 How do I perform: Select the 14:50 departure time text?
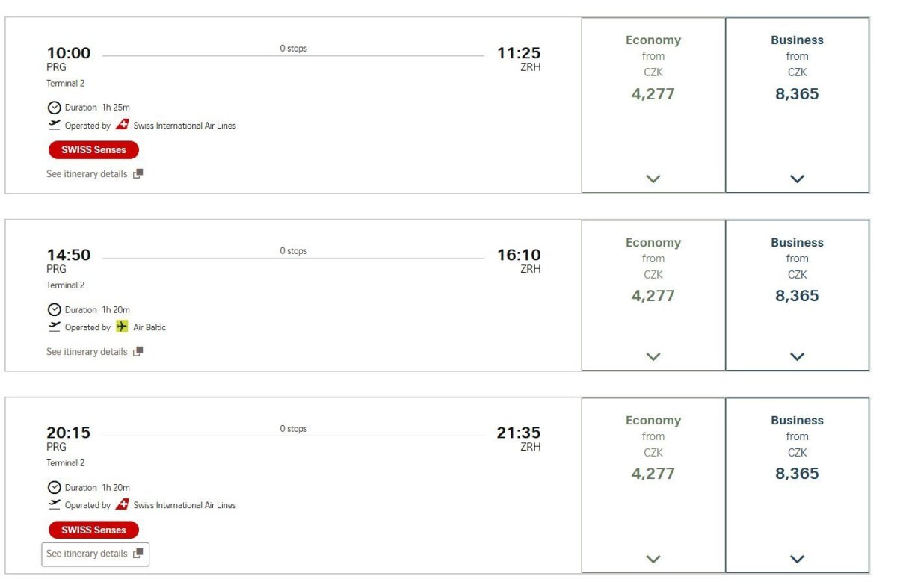pos(69,256)
